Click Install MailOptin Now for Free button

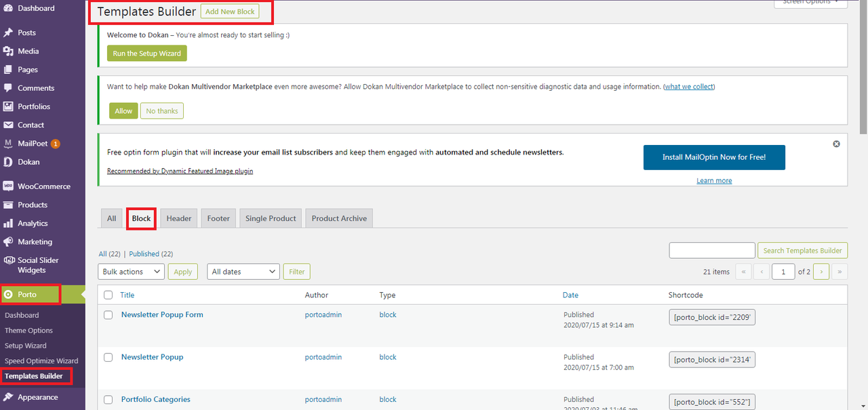(x=714, y=157)
